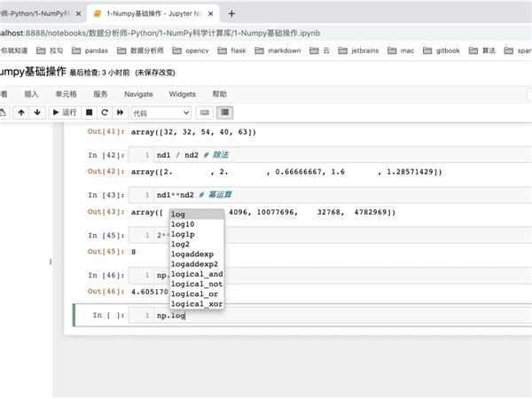Viewport: 532px width, 399px height.
Task: Select logical_xor from autocomplete list
Action: tap(197, 304)
